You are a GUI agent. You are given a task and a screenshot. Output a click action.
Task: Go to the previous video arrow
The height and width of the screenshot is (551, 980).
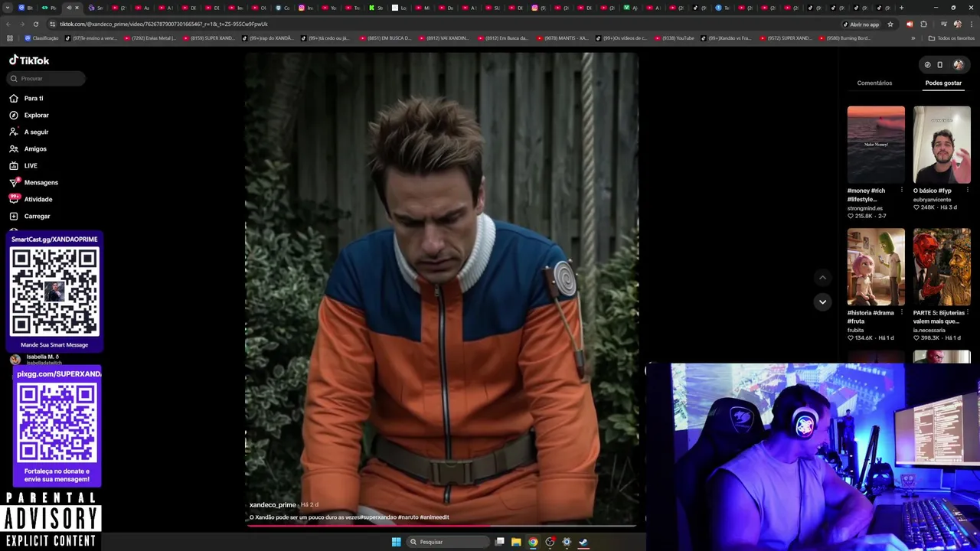822,278
